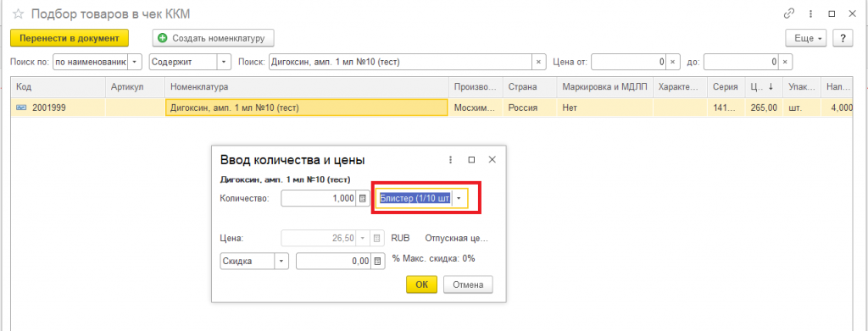Screen dimensions: 868x331
Task: Focus the 'Цена от' field
Action: point(628,62)
